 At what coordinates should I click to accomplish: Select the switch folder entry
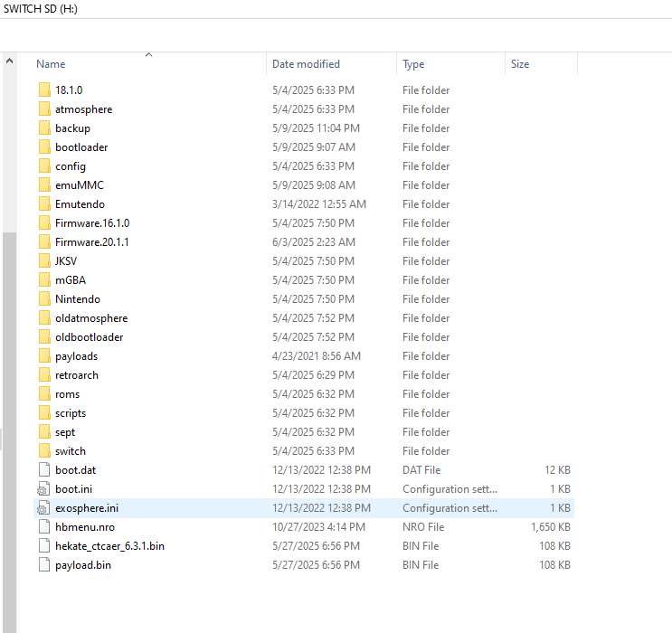pos(304,451)
